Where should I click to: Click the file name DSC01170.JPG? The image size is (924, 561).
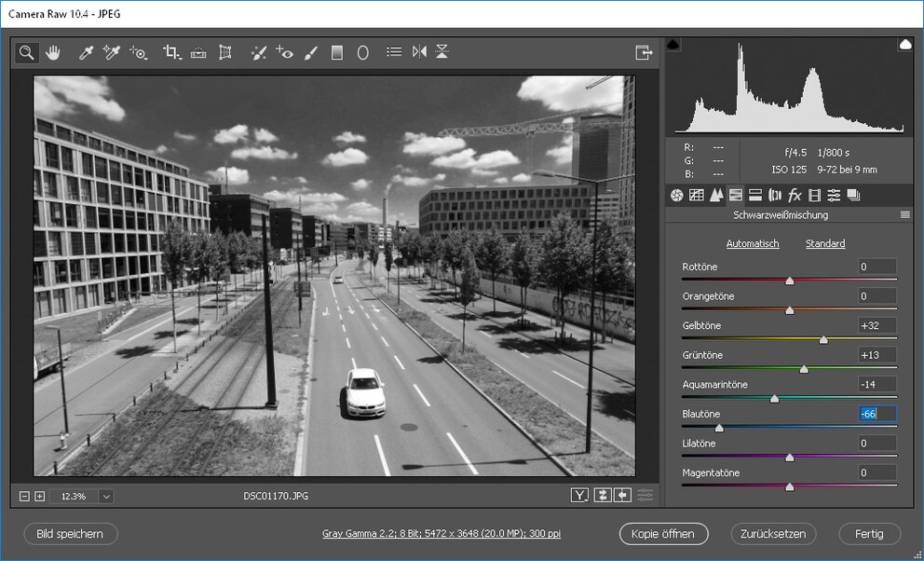pos(276,496)
